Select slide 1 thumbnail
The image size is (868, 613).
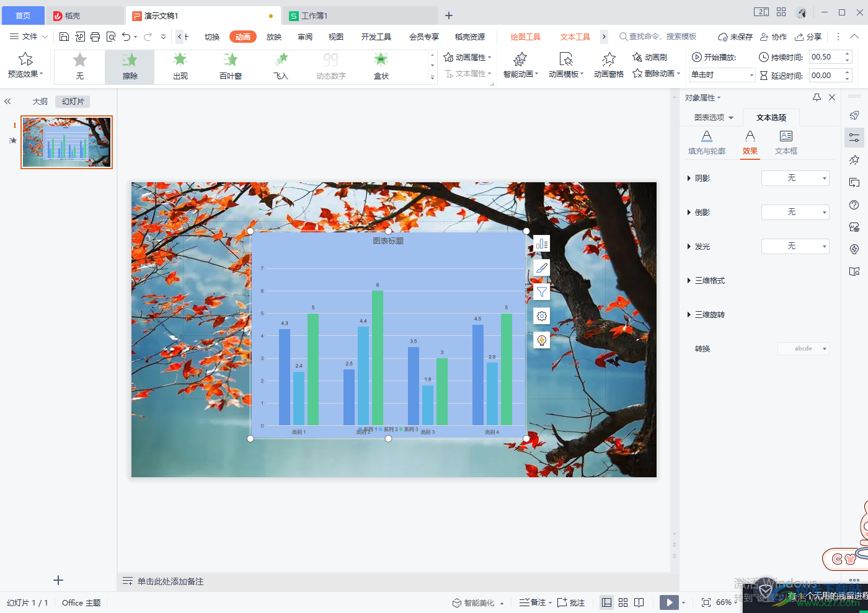(x=67, y=142)
